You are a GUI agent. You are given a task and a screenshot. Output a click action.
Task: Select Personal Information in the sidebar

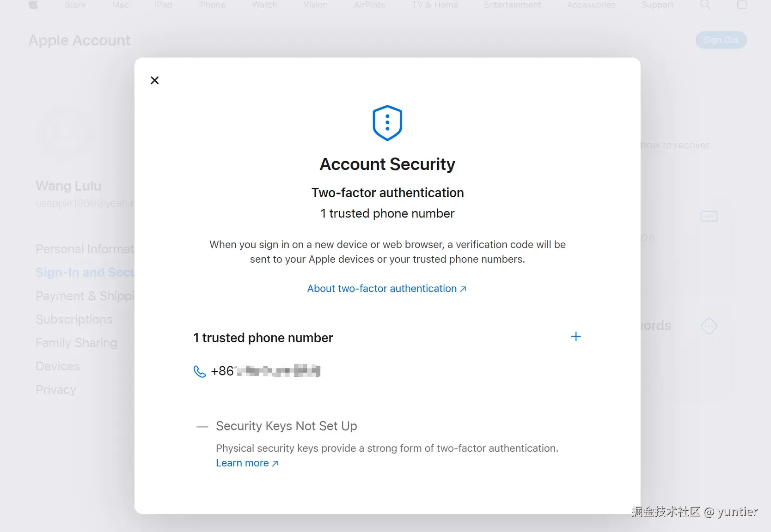click(x=85, y=249)
